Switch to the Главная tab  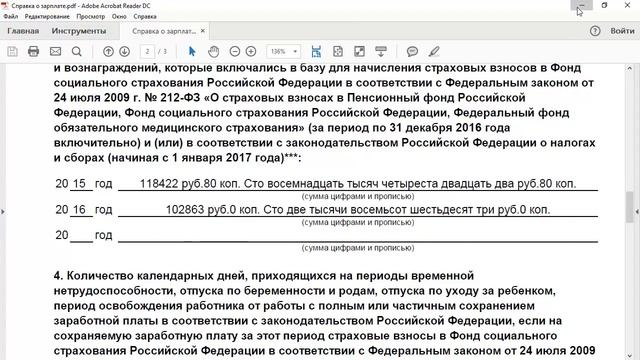click(x=23, y=31)
